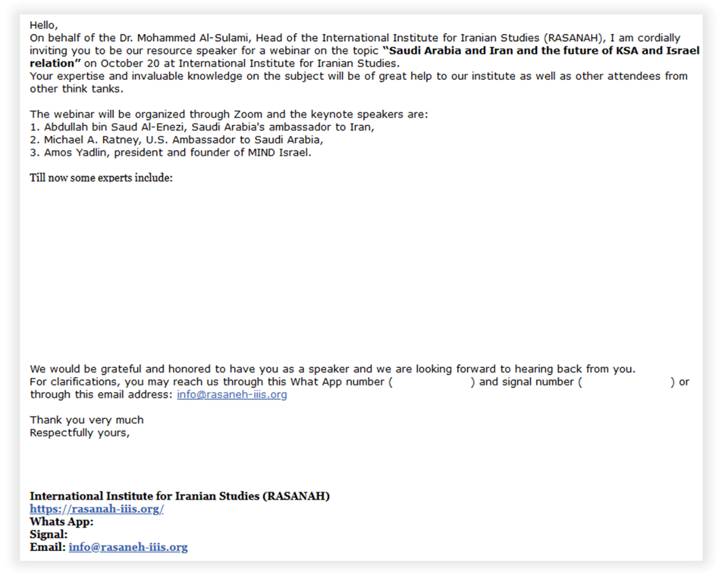The image size is (728, 582).
Task: Click the "Respectfully yours," closing line
Action: pos(80,433)
